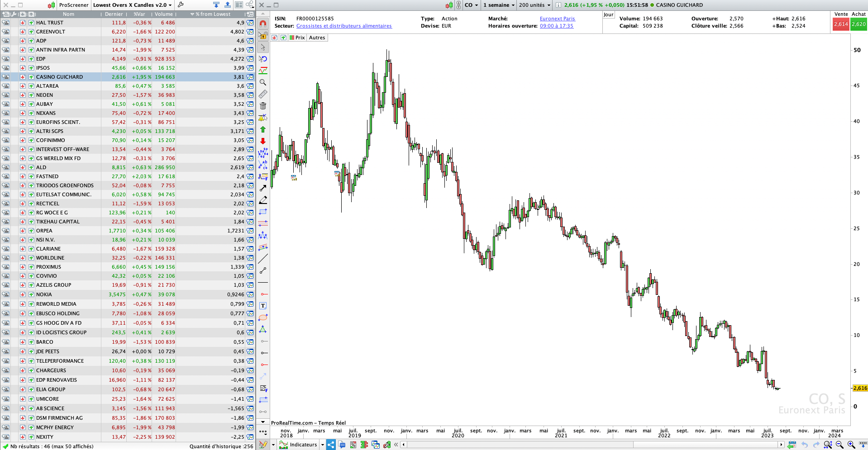Open the CO ticker dropdown

point(471,5)
